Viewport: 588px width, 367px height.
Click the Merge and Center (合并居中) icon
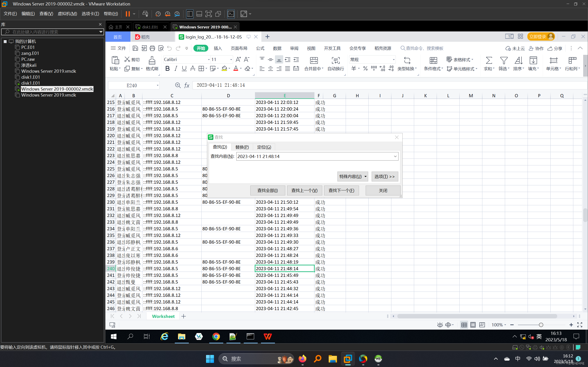pyautogui.click(x=314, y=61)
